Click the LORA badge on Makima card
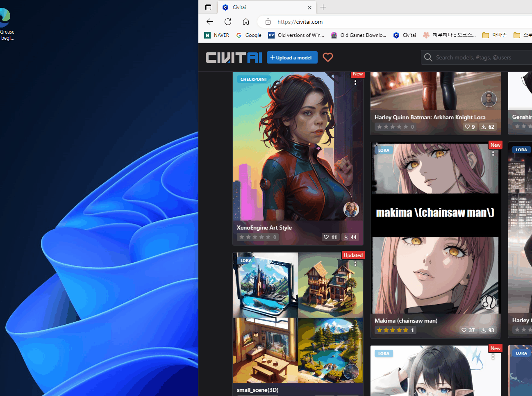 (384, 150)
